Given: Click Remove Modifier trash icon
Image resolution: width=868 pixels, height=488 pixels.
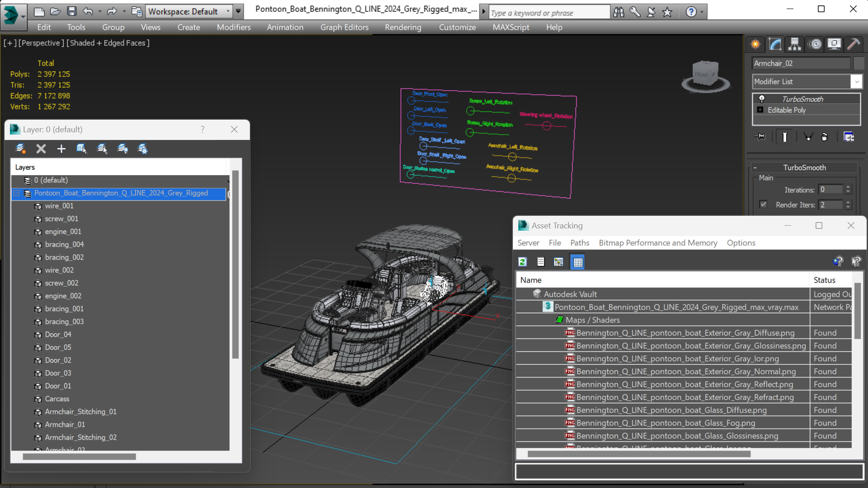Looking at the screenshot, I should click(825, 137).
